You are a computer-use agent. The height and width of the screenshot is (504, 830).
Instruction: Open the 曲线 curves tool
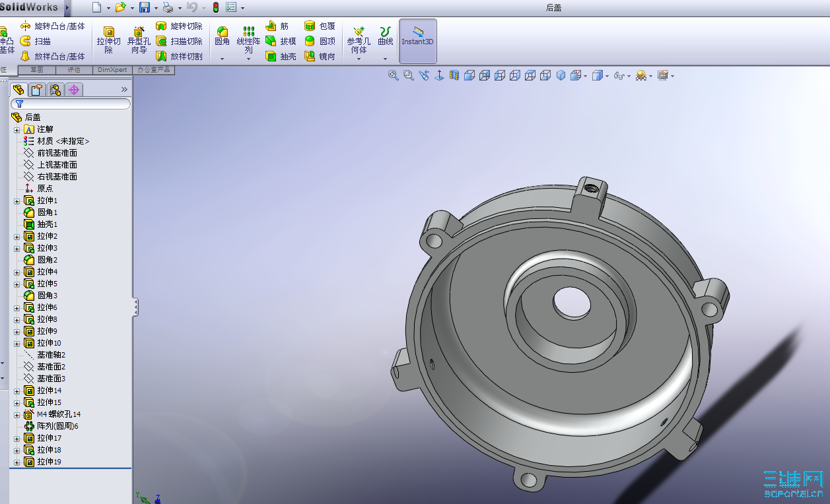tap(386, 36)
